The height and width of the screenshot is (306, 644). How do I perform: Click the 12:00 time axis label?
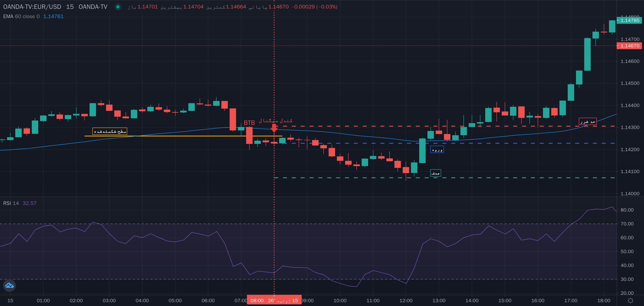coord(406,301)
